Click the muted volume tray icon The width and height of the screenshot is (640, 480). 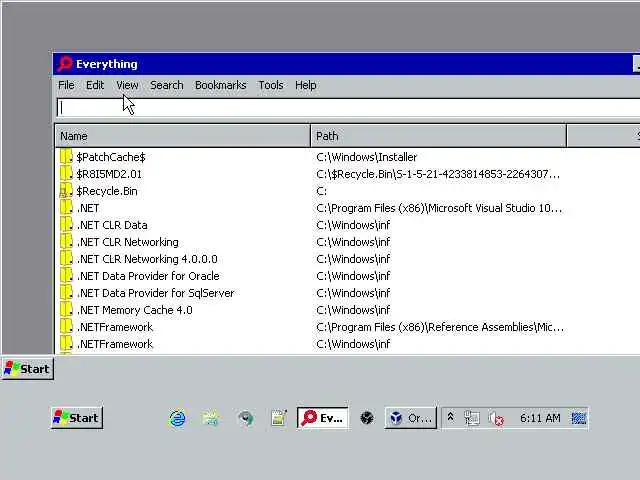point(496,418)
